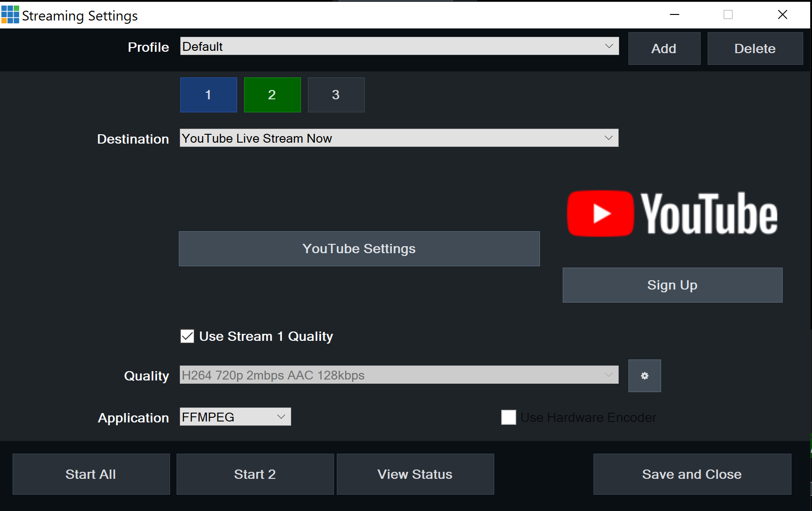Enable Use Hardware Encoder checkbox

(x=508, y=417)
